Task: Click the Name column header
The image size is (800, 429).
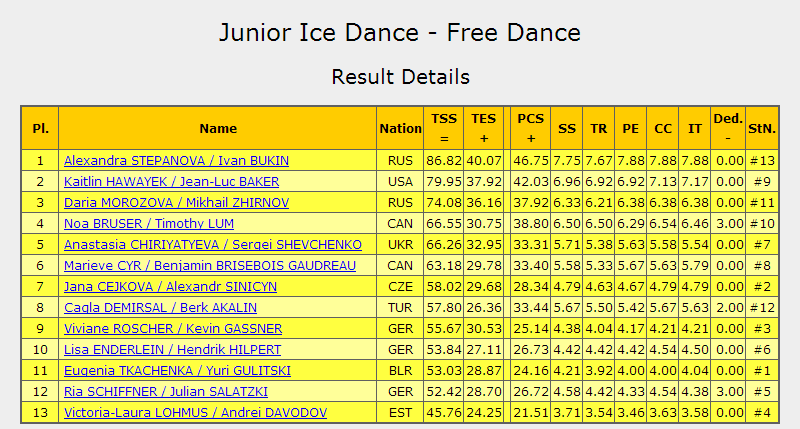Action: click(218, 129)
